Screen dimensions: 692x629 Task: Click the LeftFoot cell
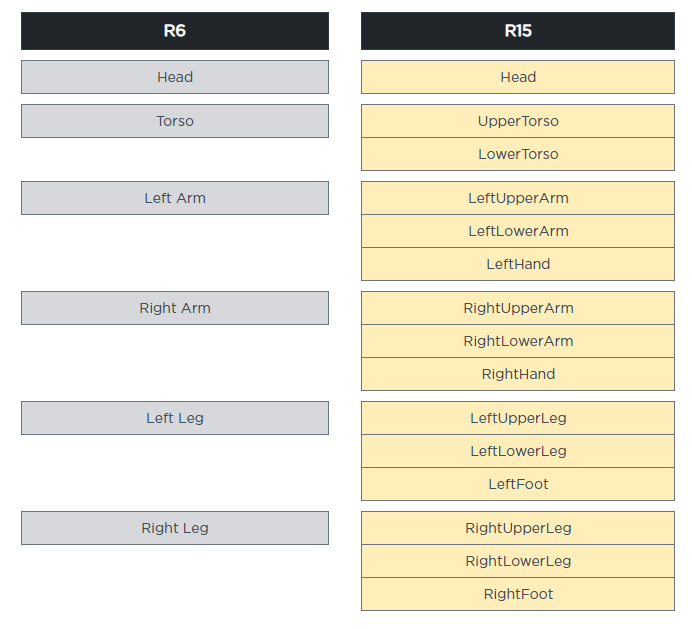tap(518, 484)
